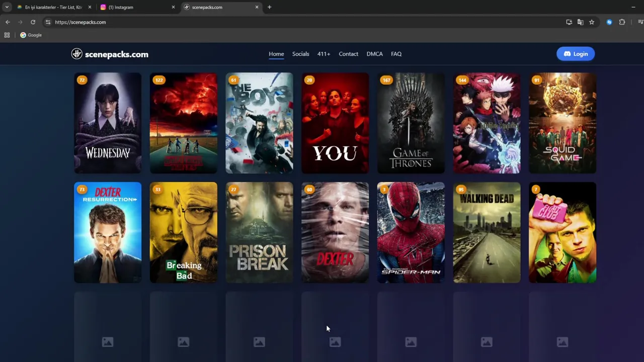Minimize the browser window
644x362 pixels.
point(633,7)
